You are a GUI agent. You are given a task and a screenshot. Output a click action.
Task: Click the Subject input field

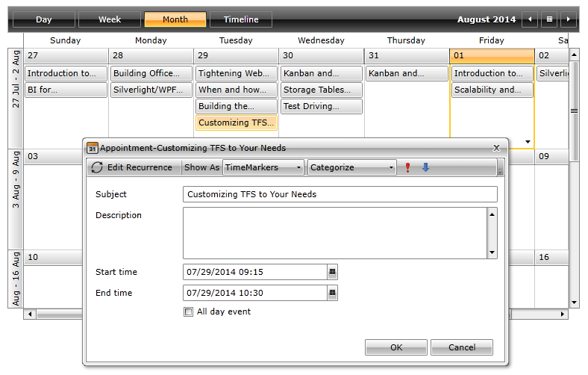340,194
